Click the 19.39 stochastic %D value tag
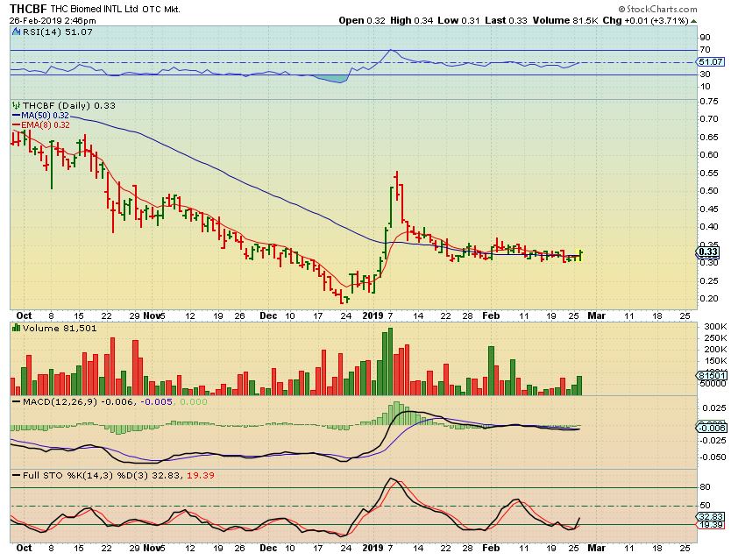The image size is (738, 560). click(x=711, y=524)
